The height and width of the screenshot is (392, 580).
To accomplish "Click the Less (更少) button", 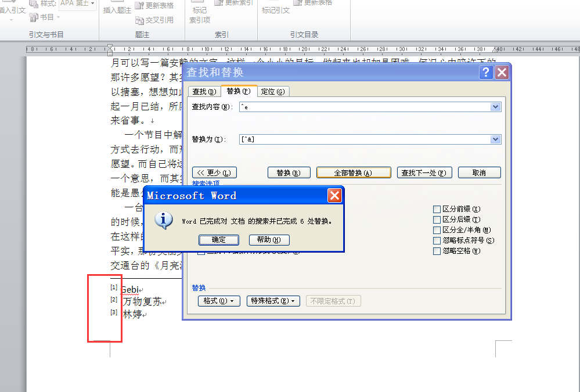I will (x=214, y=173).
